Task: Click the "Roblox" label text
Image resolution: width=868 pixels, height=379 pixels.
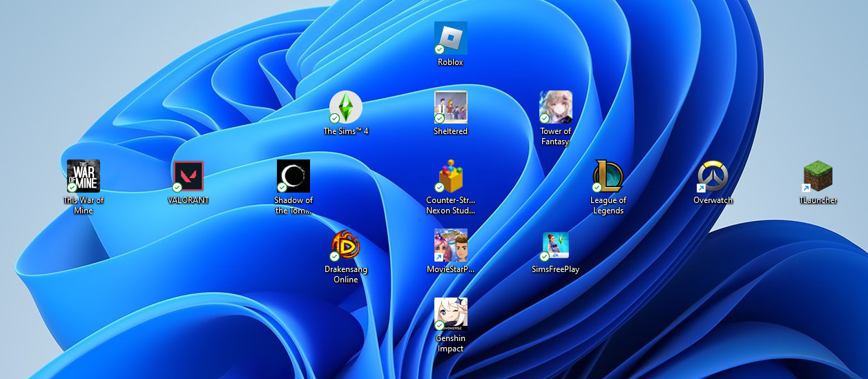Action: pos(451,62)
